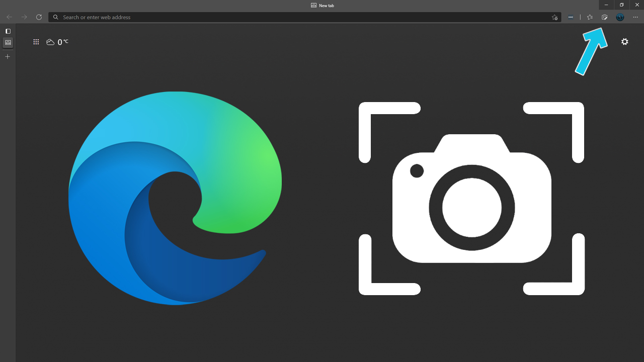The height and width of the screenshot is (362, 644).
Task: Go forward to the next page
Action: (x=24, y=17)
